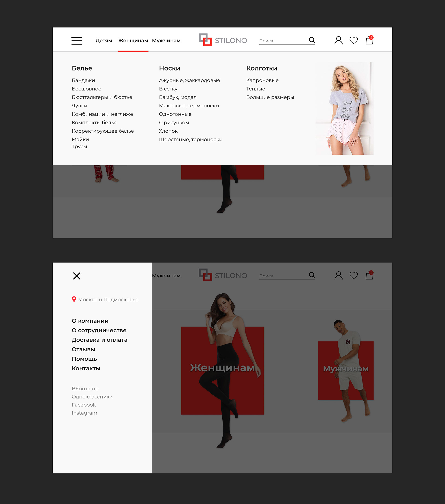Screen dimensions: 445x504
Task: Click STILONO logo in top header
Action: point(222,40)
